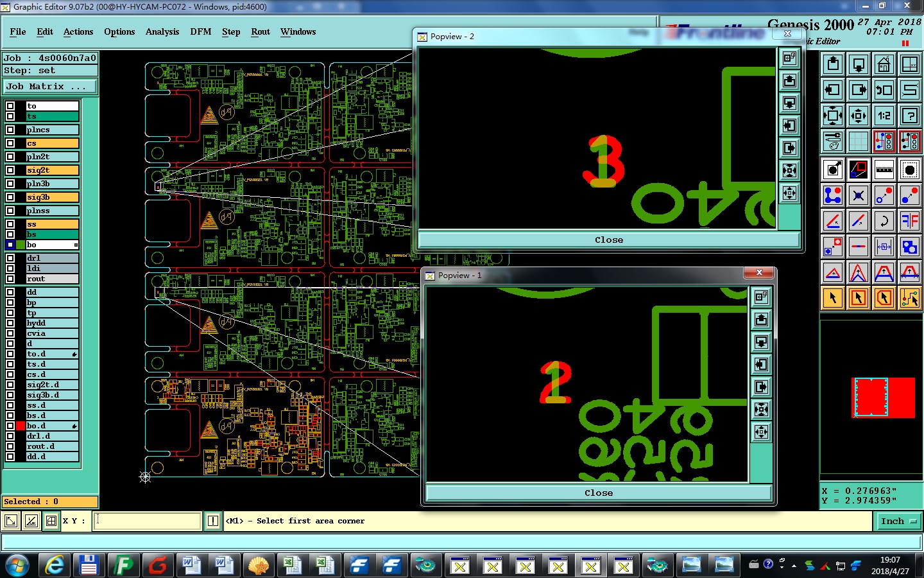
Task: Click the previous view undo-rectangle icon
Action: pyautogui.click(x=884, y=90)
